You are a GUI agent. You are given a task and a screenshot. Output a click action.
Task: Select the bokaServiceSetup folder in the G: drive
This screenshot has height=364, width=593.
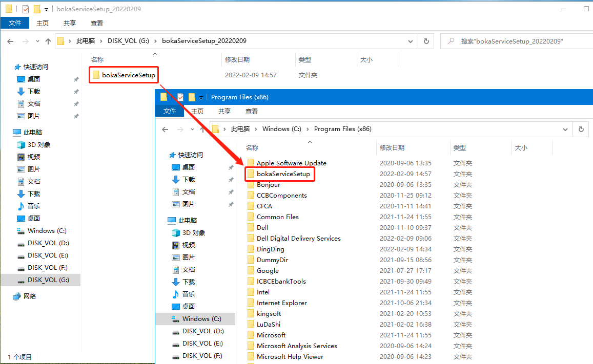tap(128, 75)
